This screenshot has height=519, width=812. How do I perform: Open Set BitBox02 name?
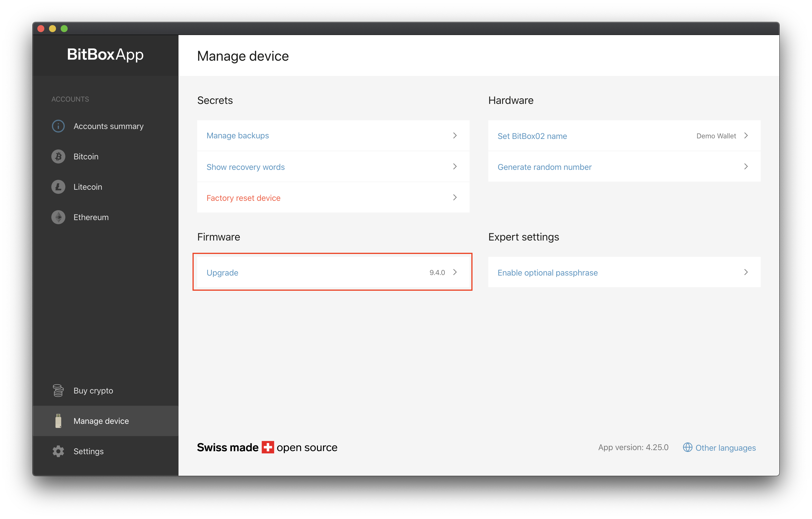pos(624,136)
